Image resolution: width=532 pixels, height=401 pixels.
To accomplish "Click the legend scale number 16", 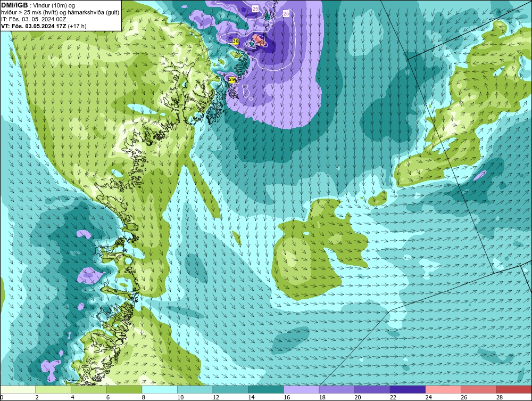I will tap(287, 398).
